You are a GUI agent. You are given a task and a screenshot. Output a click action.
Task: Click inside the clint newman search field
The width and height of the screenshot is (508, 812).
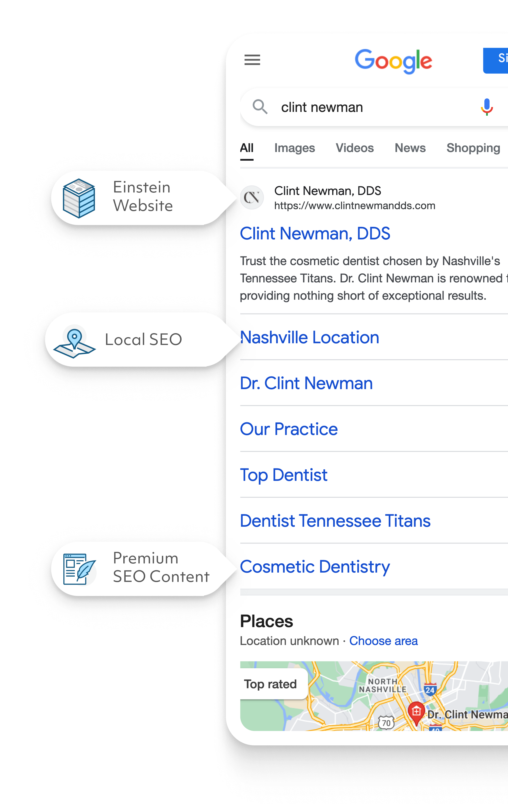322,107
